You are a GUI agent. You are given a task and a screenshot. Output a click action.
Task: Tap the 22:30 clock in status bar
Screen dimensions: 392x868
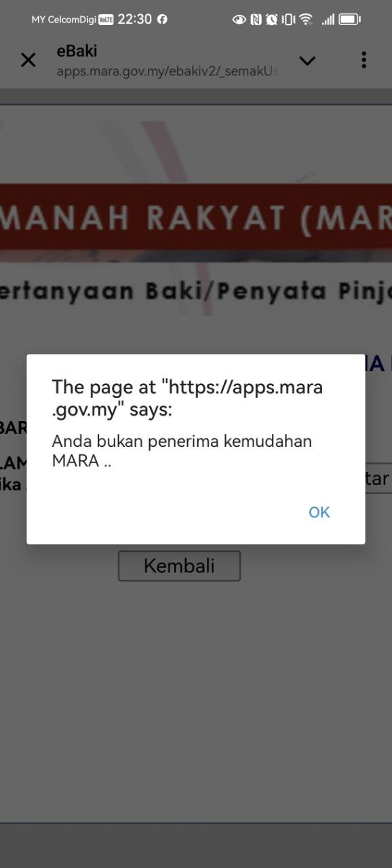point(134,20)
